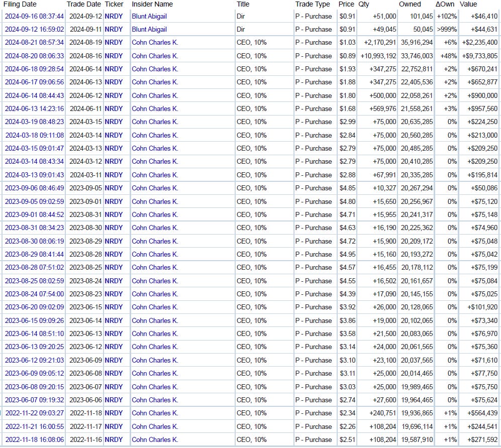Open filing dated 2023-06-20 09:02:09
This screenshot has height=448, width=501.
[x=34, y=307]
